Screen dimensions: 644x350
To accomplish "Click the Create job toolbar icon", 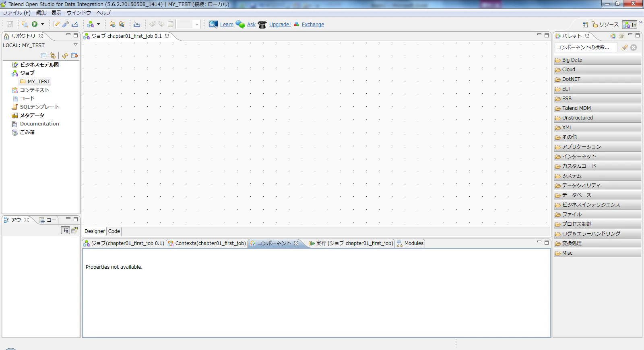I will click(x=91, y=24).
